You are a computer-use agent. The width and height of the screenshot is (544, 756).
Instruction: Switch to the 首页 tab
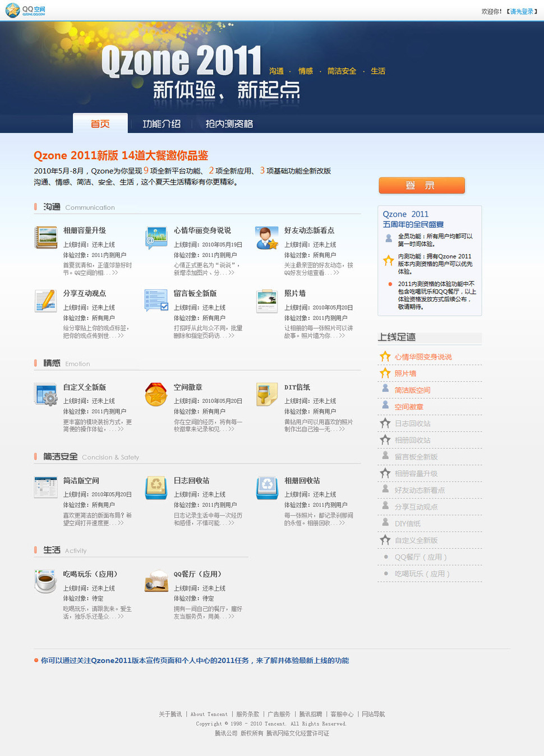[100, 123]
